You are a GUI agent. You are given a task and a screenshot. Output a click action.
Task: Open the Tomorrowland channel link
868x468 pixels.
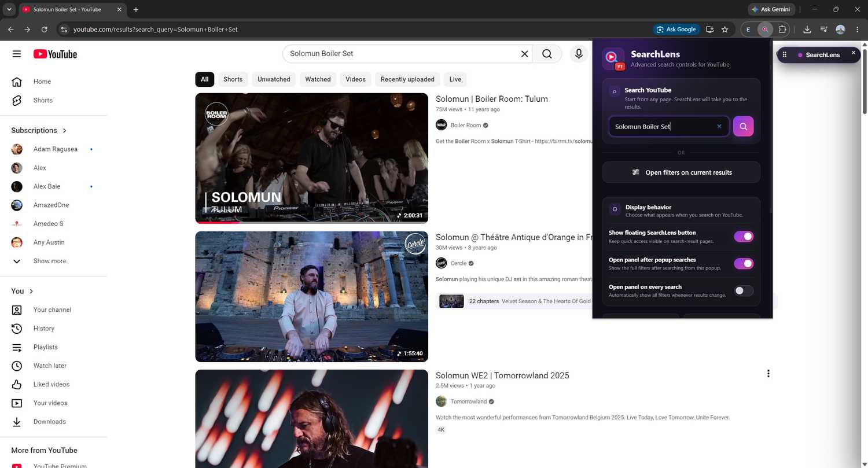[x=469, y=401]
